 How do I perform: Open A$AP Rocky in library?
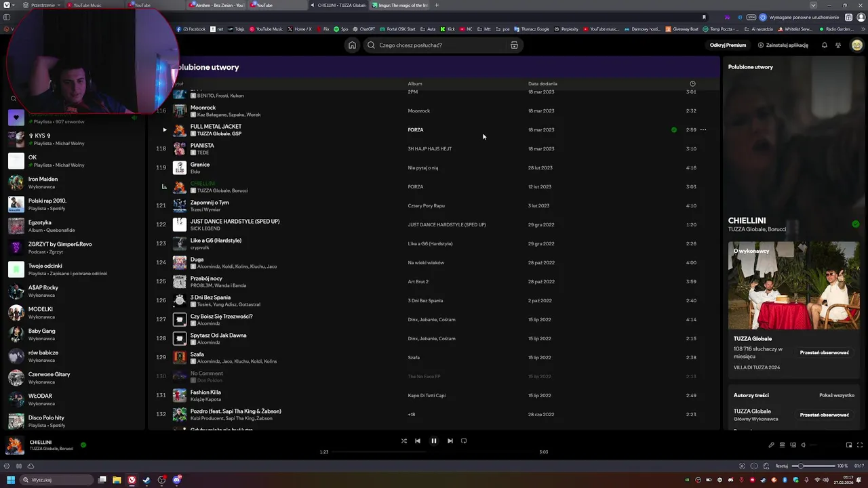[73, 291]
